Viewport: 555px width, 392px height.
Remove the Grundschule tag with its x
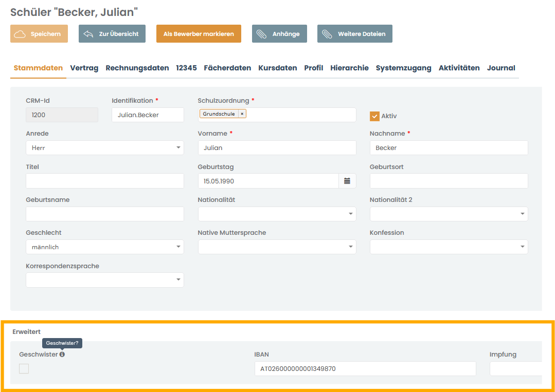pos(242,114)
